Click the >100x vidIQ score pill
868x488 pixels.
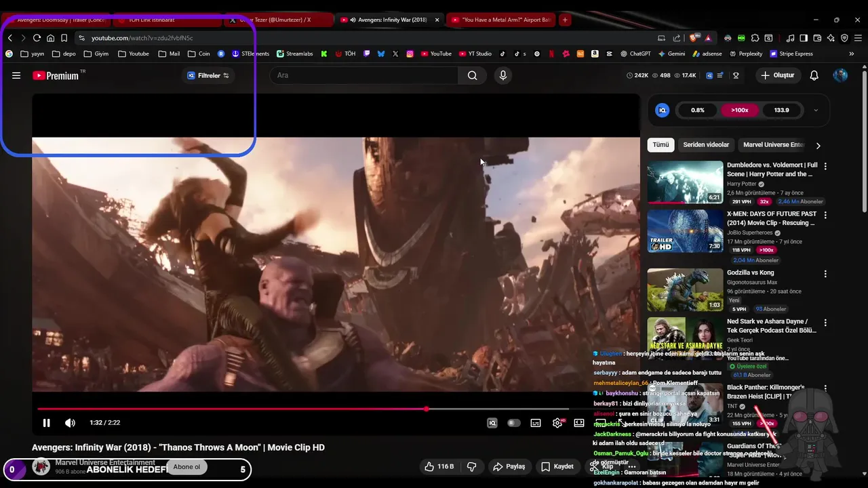tap(740, 110)
